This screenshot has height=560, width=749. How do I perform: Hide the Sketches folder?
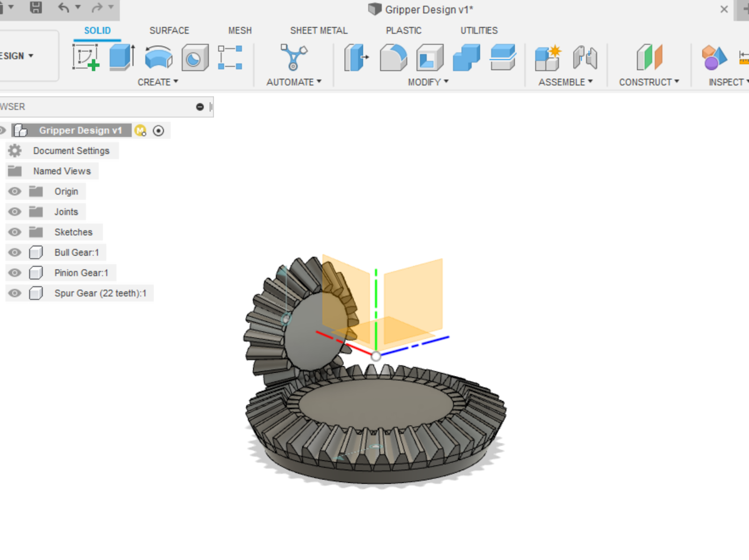coord(15,232)
